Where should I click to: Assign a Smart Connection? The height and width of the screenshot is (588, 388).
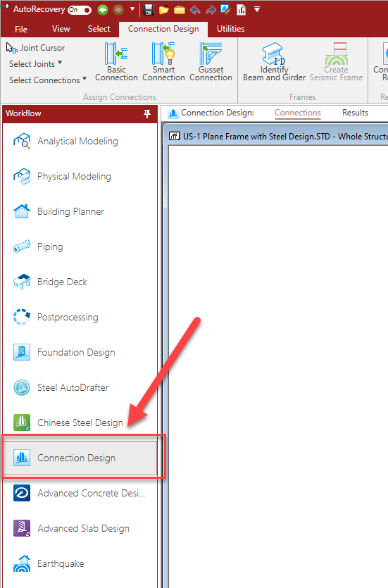[163, 62]
